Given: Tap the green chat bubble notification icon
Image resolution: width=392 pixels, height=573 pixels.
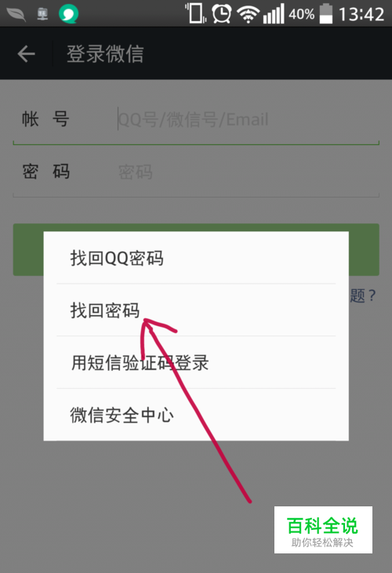Looking at the screenshot, I should pyautogui.click(x=68, y=14).
